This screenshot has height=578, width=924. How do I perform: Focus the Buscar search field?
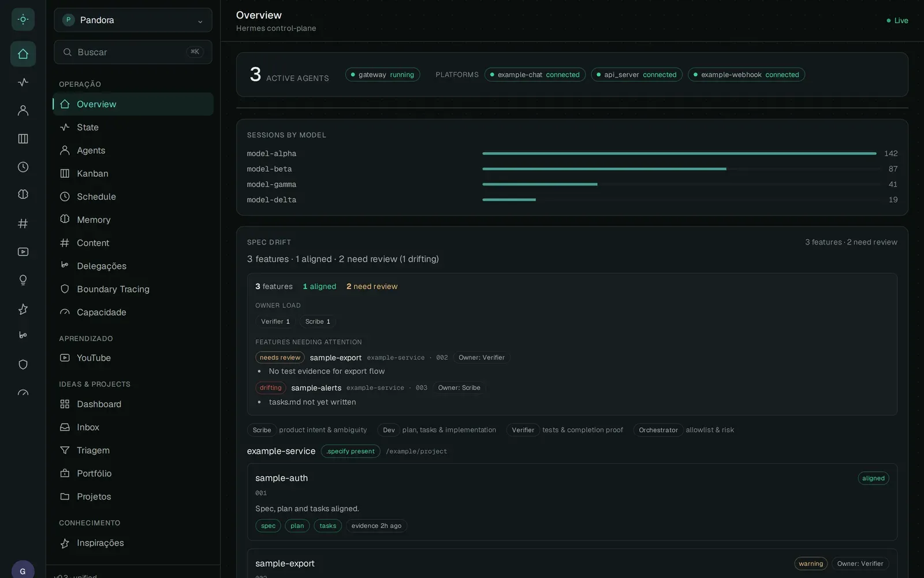(x=133, y=52)
